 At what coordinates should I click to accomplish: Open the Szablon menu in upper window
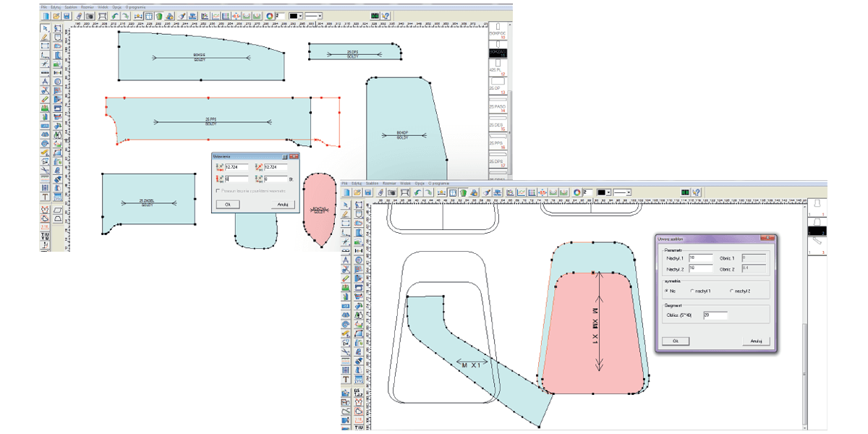[70, 7]
